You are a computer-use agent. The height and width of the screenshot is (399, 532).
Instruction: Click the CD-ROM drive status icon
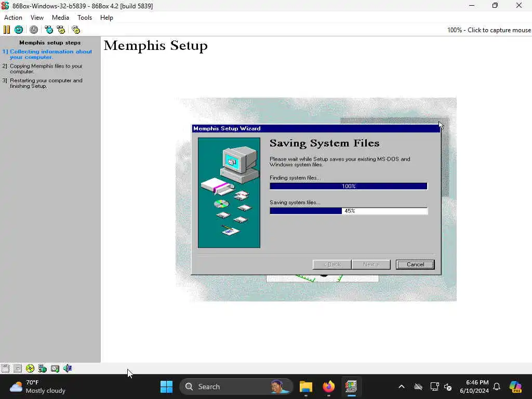(30, 368)
